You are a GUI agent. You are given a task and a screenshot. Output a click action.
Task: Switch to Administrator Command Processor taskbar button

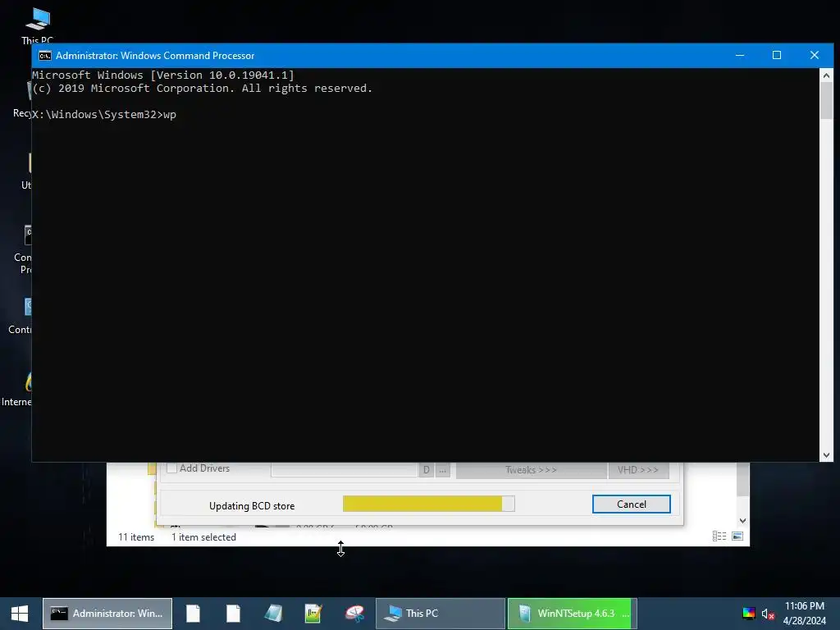coord(107,614)
